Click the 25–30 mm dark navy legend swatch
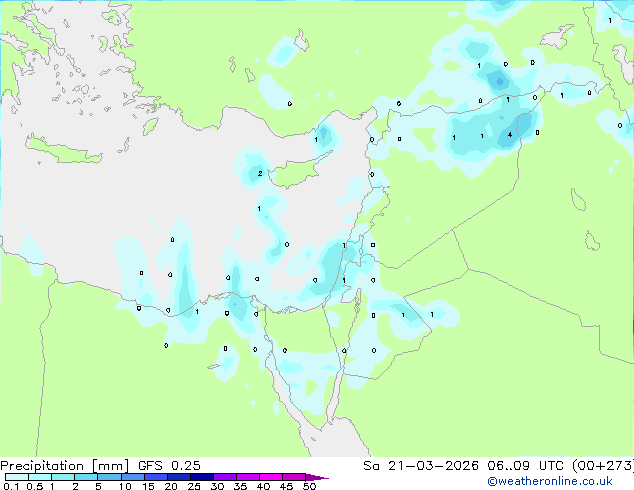The image size is (634, 490). pos(201,477)
